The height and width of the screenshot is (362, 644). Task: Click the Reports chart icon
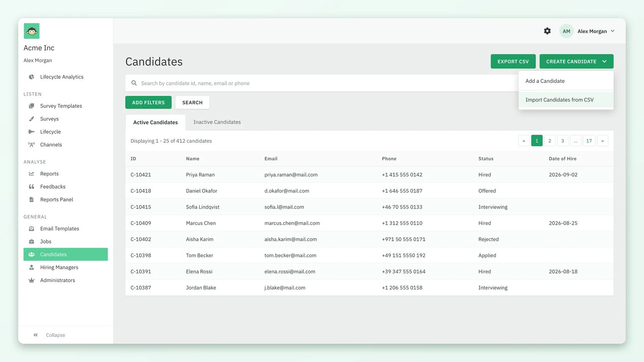tap(31, 174)
